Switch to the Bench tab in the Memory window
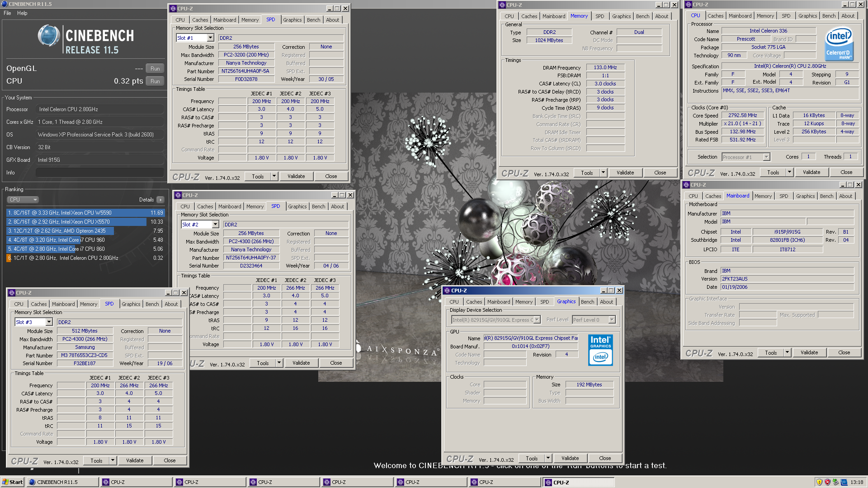Screen dimensions: 868x488 point(642,16)
